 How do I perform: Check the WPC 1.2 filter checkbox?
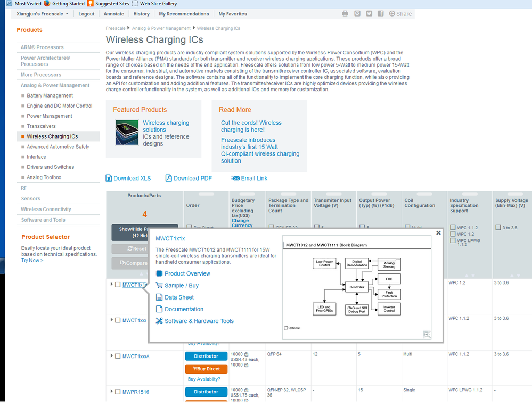(x=453, y=234)
